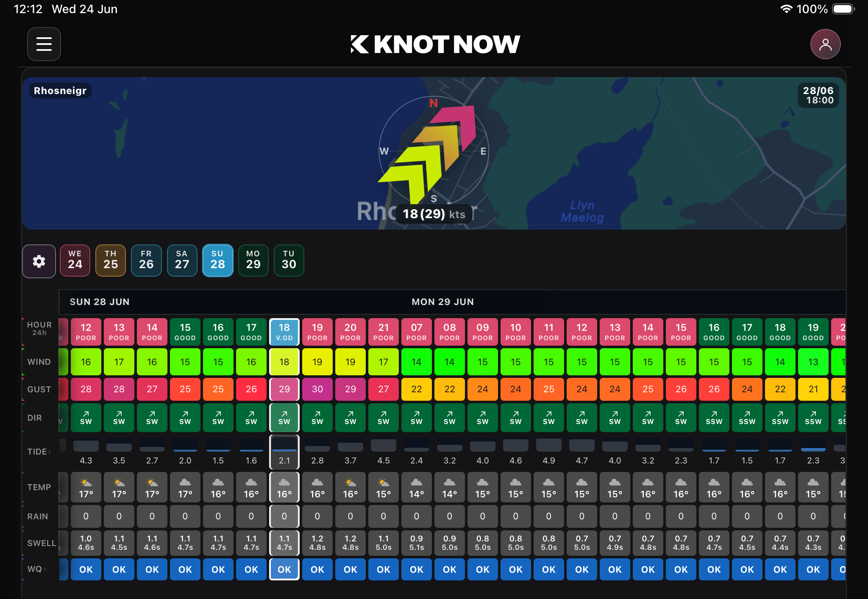Select Sunday 20:00 partly sunny 16° cell
Image resolution: width=868 pixels, height=599 pixels.
coord(351,487)
